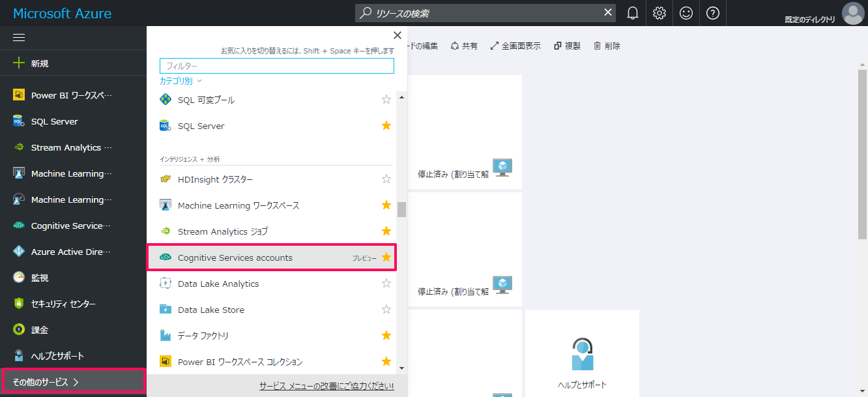Viewport: 868px width, 397px height.
Task: Open Help and Support in sidebar
Action: 73,356
